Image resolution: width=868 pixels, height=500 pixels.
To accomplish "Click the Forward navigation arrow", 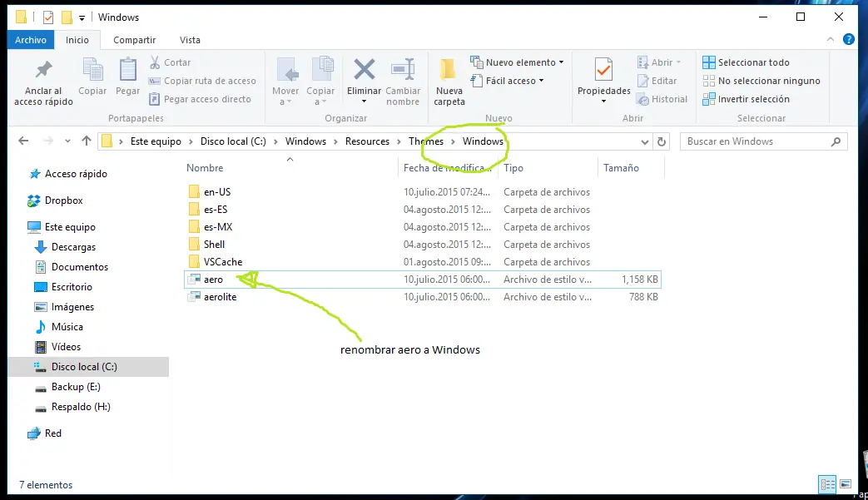I will (x=48, y=141).
